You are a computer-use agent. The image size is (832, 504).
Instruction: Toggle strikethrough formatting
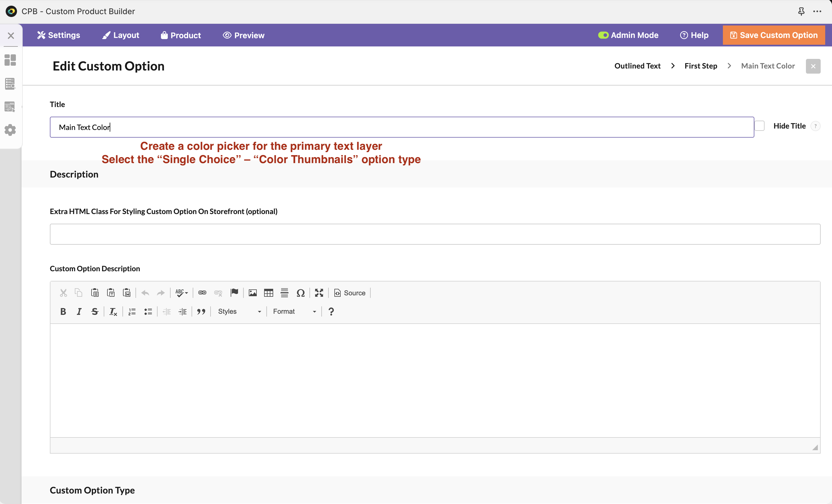(x=95, y=311)
